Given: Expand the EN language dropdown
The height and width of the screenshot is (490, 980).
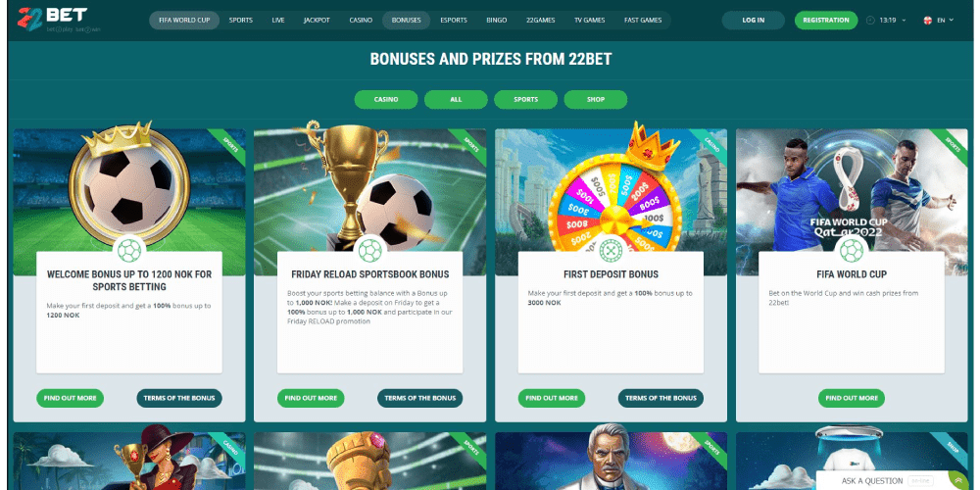Looking at the screenshot, I should point(946,20).
